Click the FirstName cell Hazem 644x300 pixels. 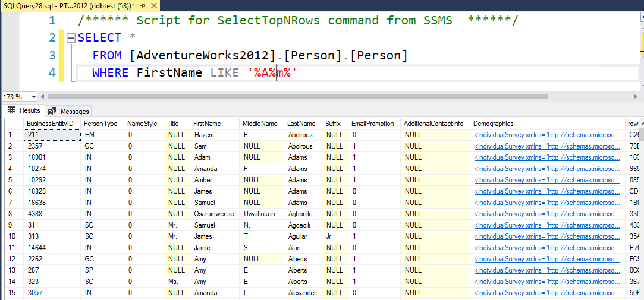click(x=215, y=135)
